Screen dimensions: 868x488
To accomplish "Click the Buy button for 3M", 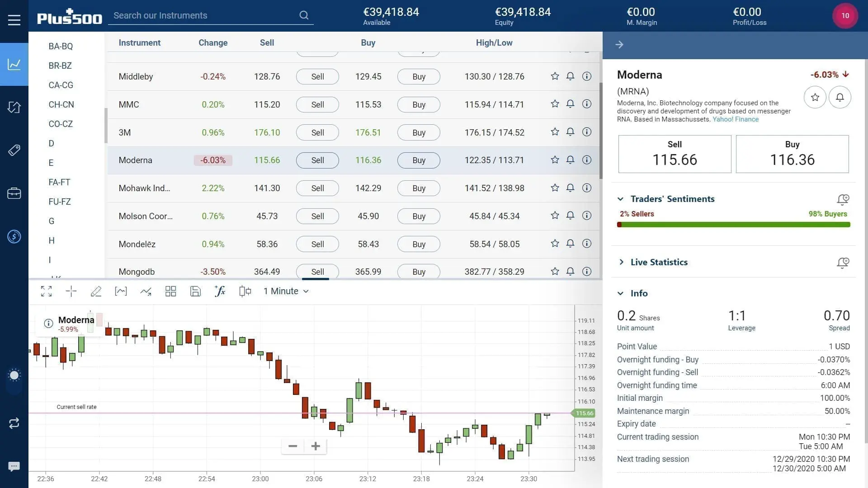I will 418,132.
